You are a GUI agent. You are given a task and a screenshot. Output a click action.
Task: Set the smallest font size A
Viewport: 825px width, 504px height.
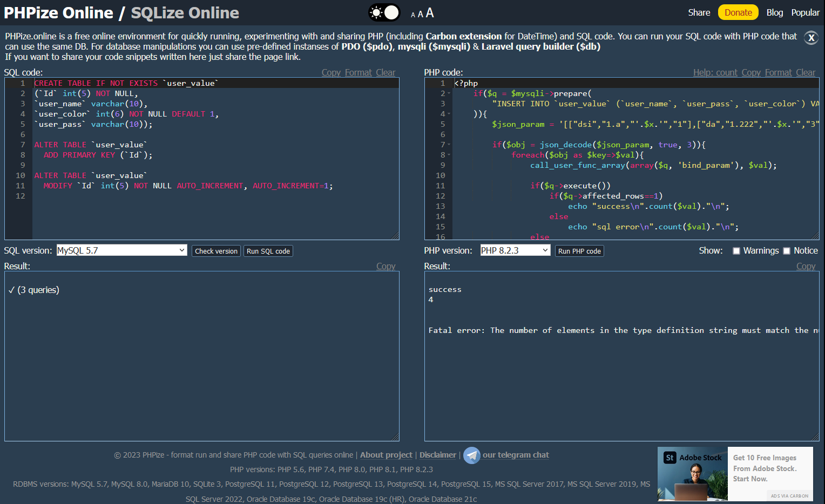[413, 15]
